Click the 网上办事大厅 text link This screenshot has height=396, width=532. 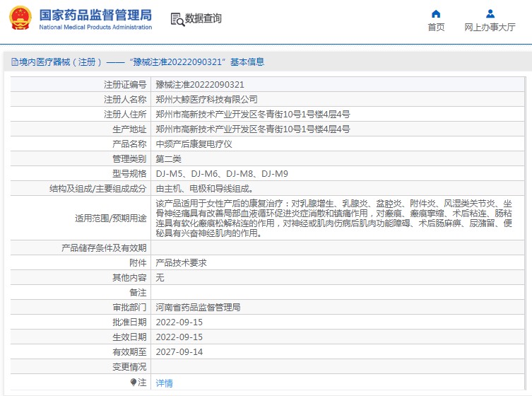pos(490,27)
